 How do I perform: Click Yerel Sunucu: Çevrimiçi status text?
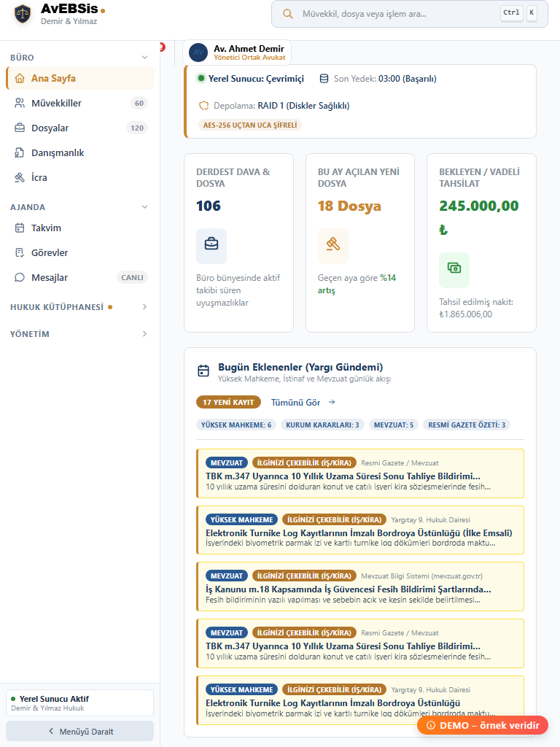256,79
